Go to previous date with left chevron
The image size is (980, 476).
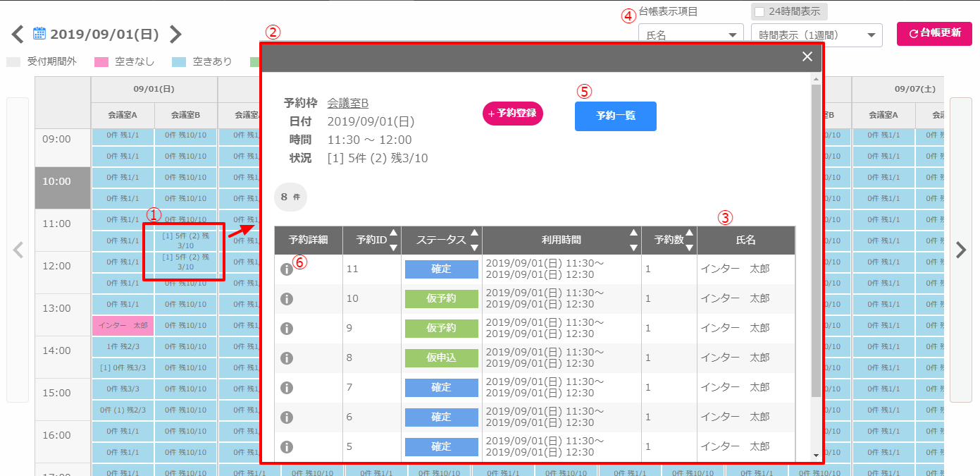tap(18, 34)
